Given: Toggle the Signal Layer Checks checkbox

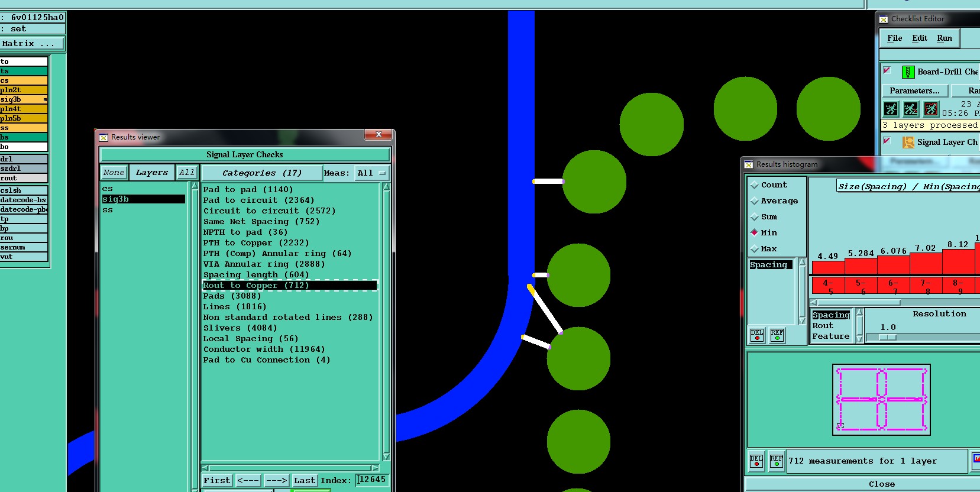Looking at the screenshot, I should [x=887, y=141].
